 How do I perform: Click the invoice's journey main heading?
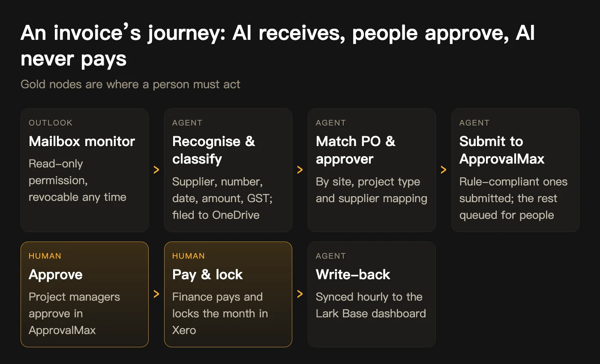click(278, 45)
